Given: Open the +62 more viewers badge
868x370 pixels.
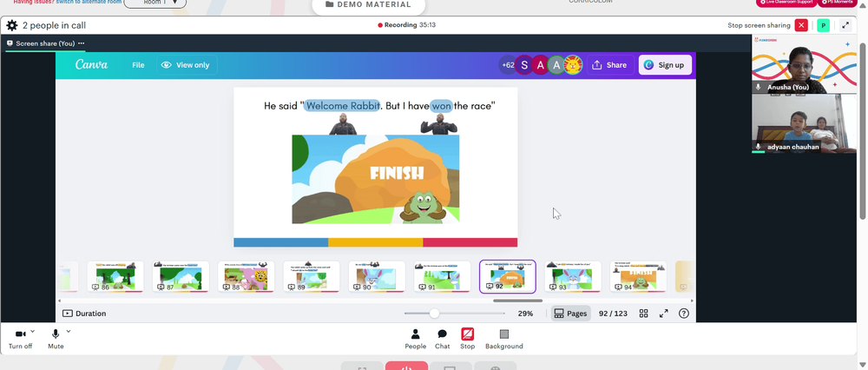Looking at the screenshot, I should tap(507, 65).
